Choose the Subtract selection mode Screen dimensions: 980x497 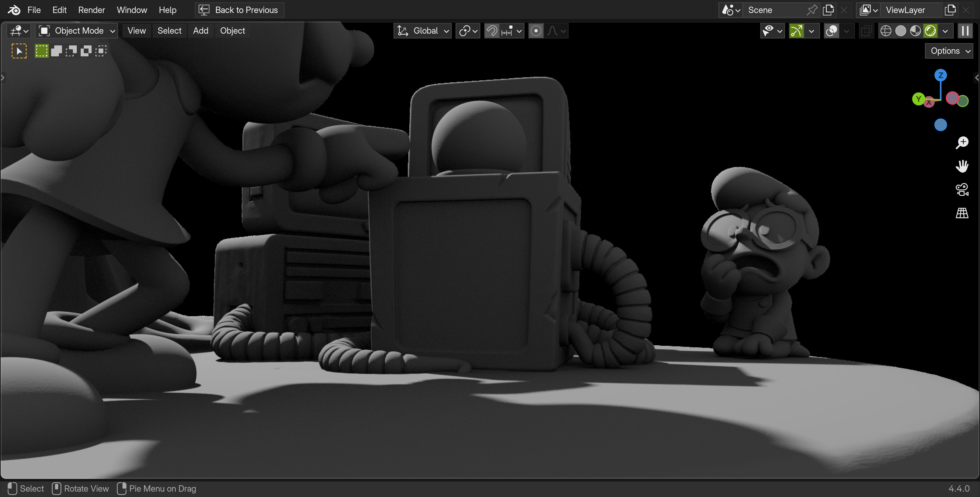71,51
